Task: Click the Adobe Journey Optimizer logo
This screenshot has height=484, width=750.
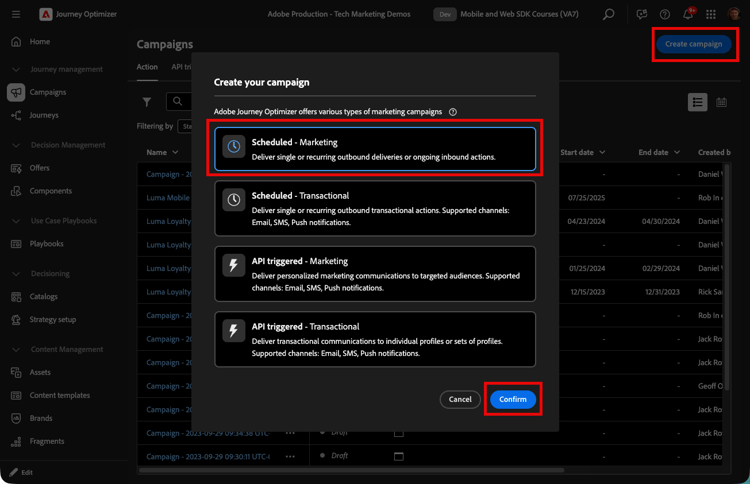Action: (45, 14)
